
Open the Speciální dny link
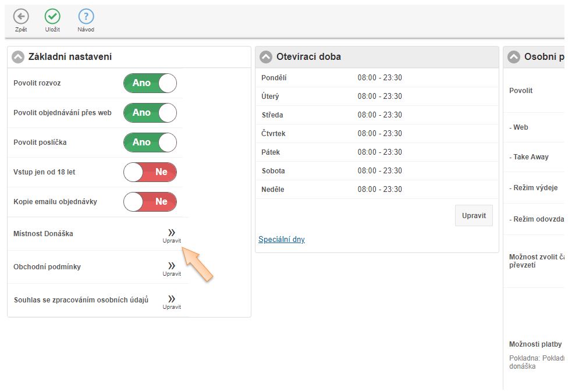[282, 240]
